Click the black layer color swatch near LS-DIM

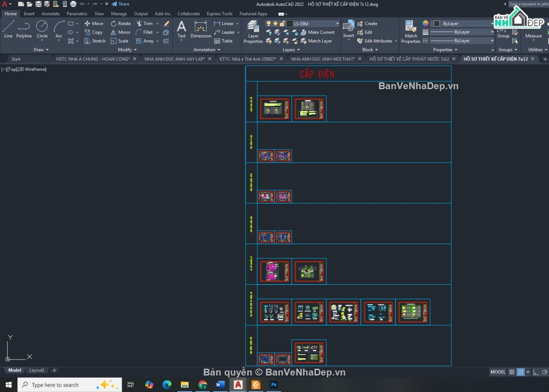(x=290, y=23)
